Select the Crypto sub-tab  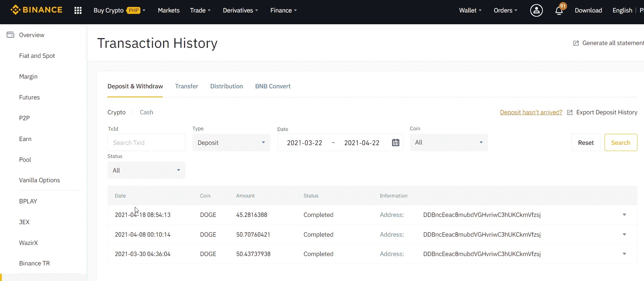point(116,112)
